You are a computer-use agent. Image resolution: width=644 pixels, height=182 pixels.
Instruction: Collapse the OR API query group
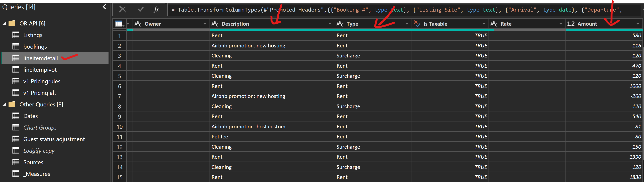click(4, 23)
